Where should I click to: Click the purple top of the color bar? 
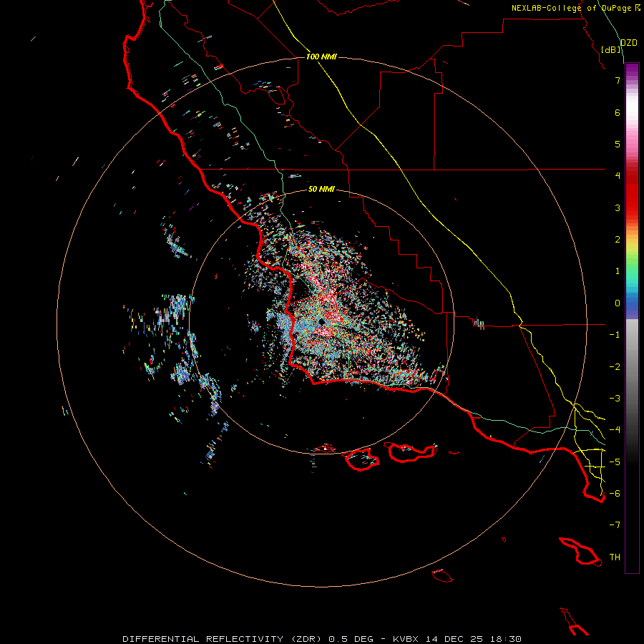click(632, 69)
